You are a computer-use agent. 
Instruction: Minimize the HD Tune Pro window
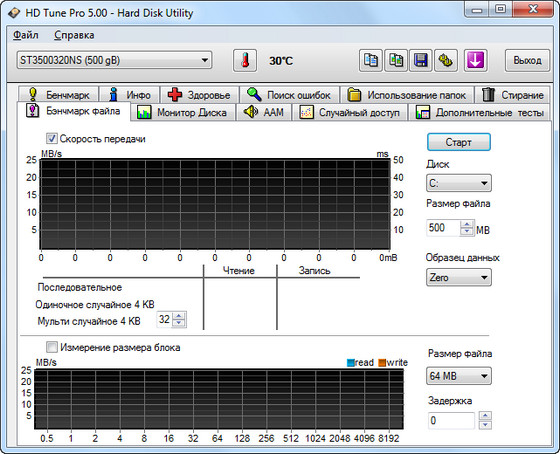476,9
